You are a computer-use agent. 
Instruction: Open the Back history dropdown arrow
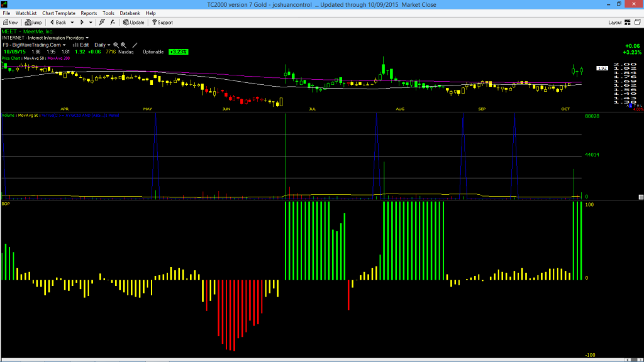(72, 23)
